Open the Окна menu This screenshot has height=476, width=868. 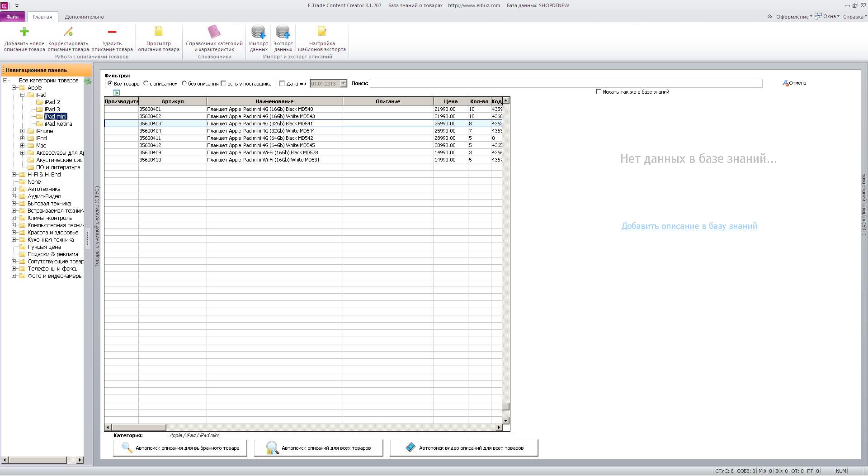(827, 17)
